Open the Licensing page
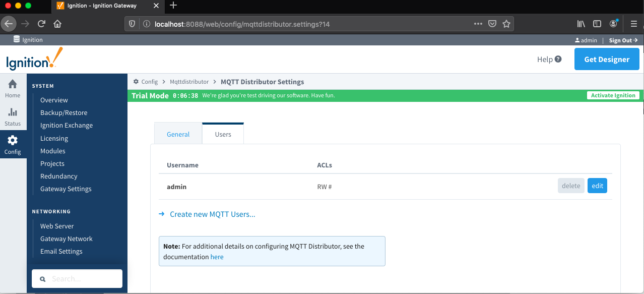 pos(54,138)
